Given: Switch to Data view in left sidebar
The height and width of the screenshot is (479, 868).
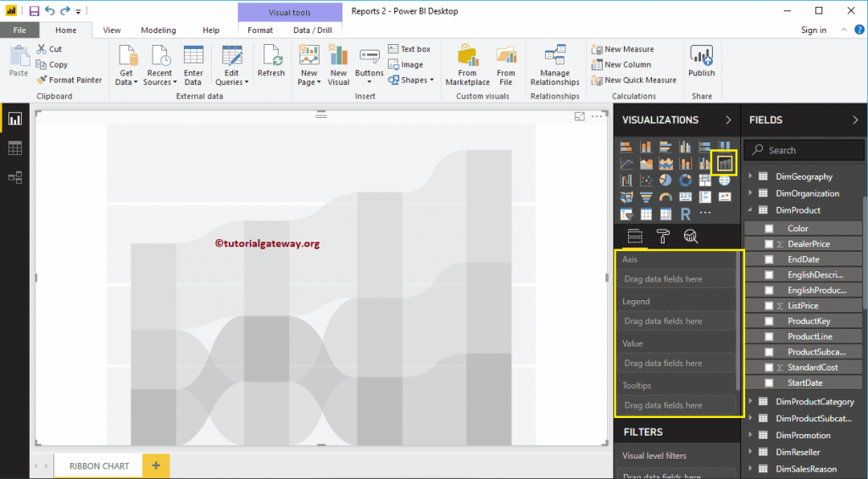Looking at the screenshot, I should pos(15,148).
